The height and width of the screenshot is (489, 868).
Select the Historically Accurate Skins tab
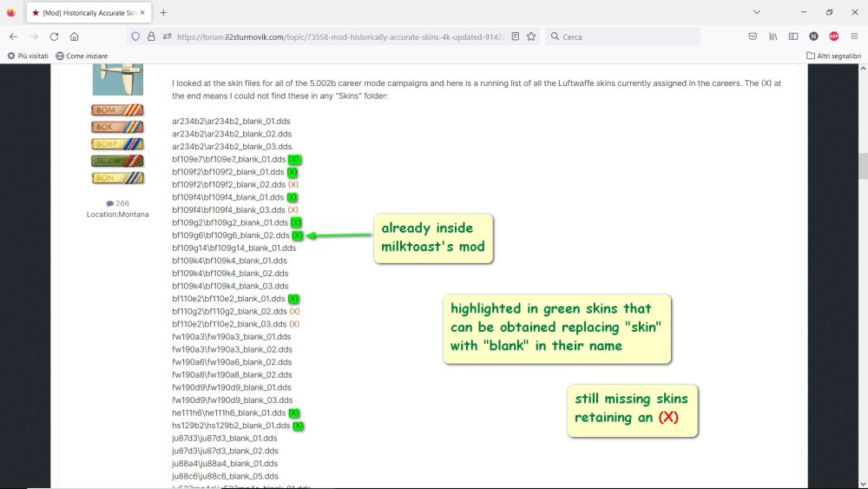pos(85,12)
